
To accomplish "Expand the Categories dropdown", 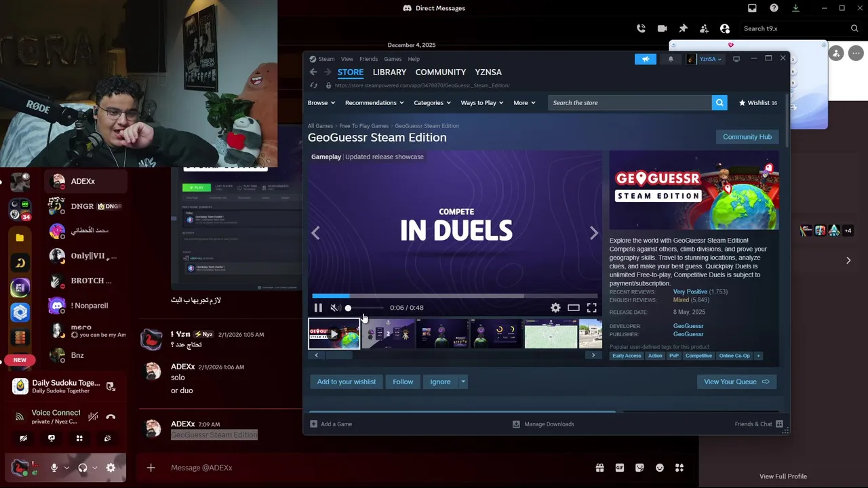I will coord(433,102).
